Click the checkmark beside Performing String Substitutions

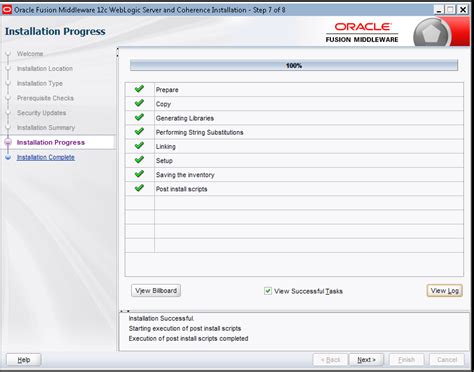coord(139,131)
